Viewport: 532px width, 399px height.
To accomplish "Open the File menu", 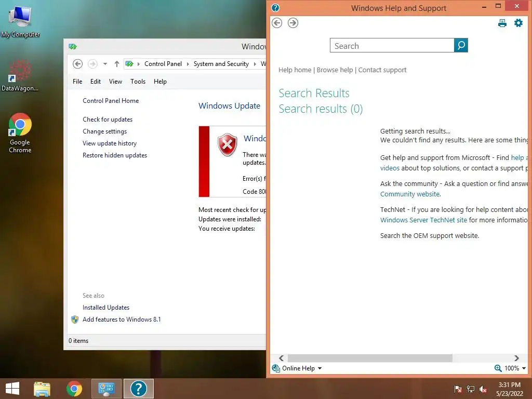I will [77, 82].
